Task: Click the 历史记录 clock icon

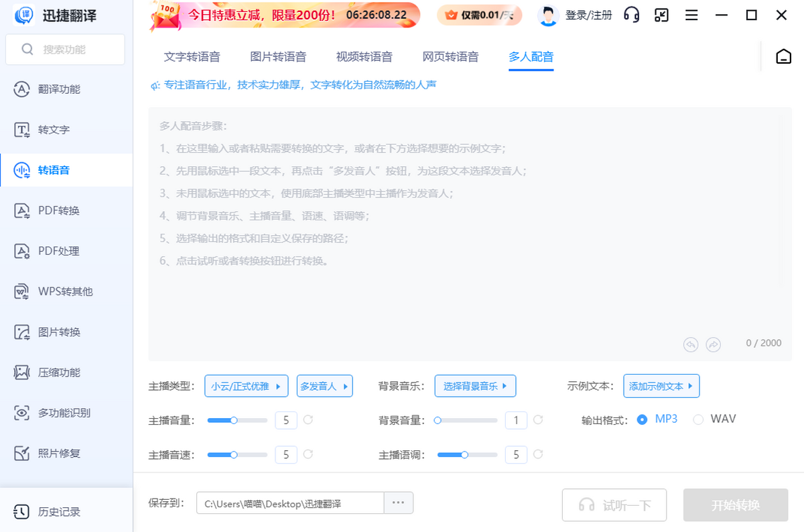Action: (22, 512)
